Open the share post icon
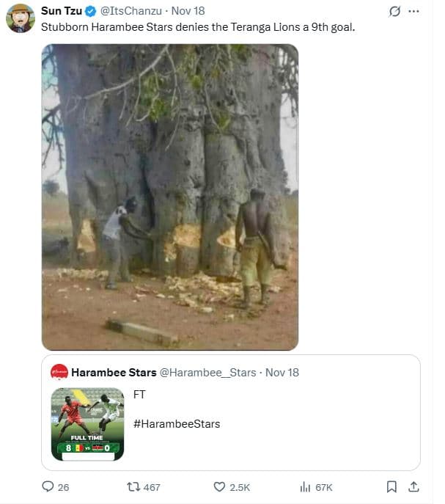445x504 pixels. [x=413, y=486]
